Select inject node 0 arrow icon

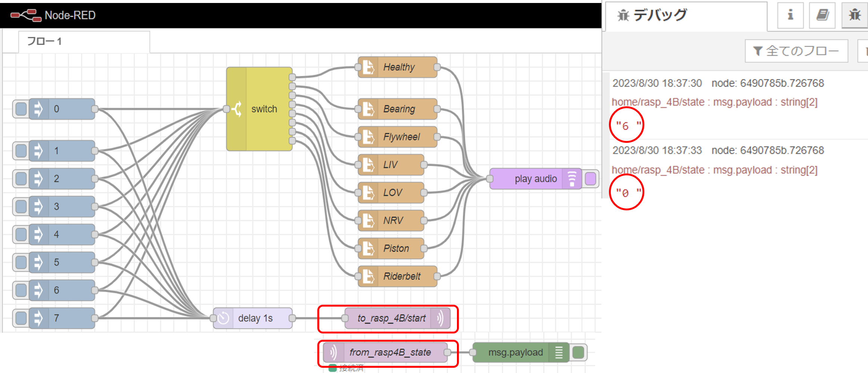click(38, 109)
